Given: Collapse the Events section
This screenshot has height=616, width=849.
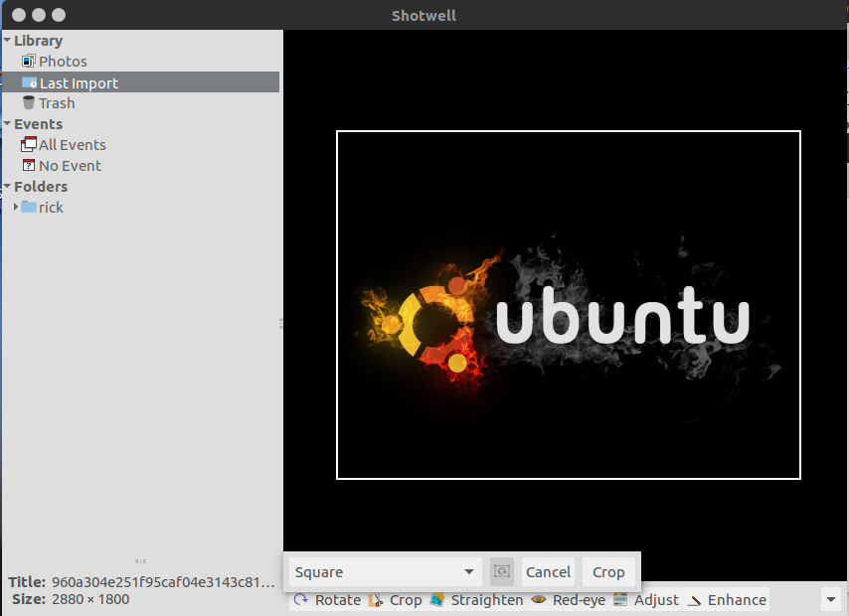Looking at the screenshot, I should click(6, 123).
